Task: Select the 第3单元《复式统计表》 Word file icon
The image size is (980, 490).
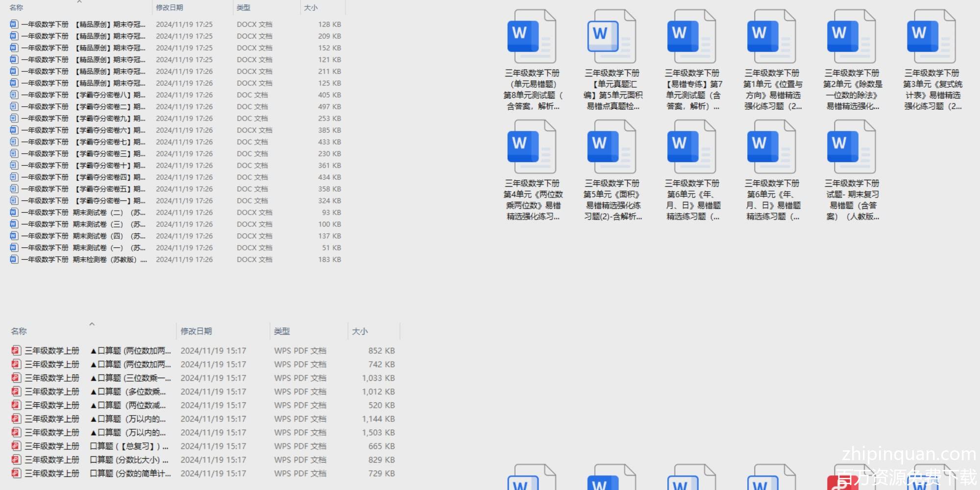Action: (x=931, y=37)
